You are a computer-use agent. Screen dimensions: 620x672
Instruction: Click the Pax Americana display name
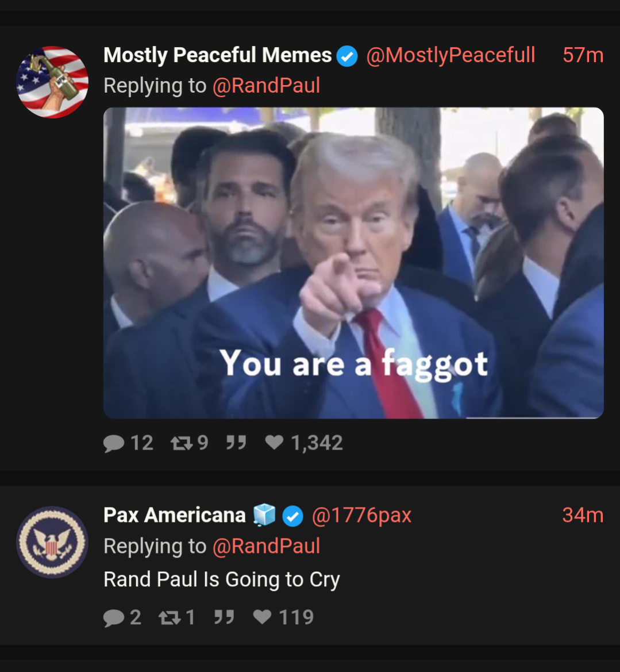tap(174, 514)
